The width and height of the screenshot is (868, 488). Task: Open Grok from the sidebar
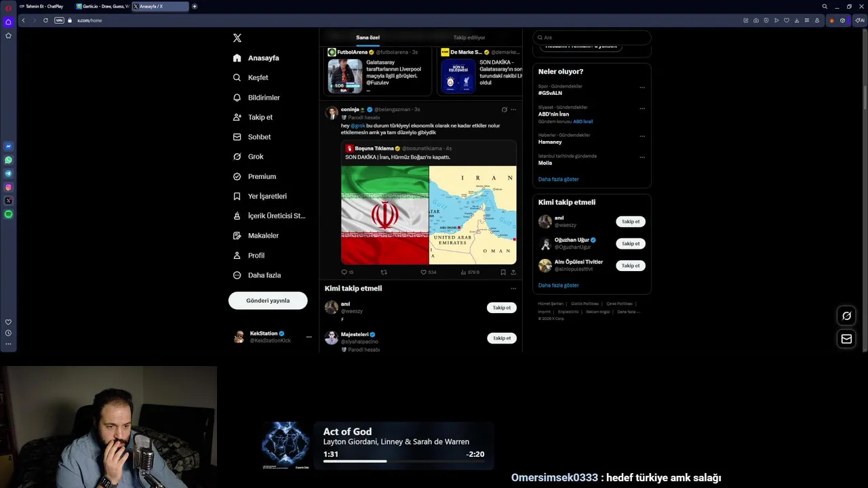click(x=248, y=157)
